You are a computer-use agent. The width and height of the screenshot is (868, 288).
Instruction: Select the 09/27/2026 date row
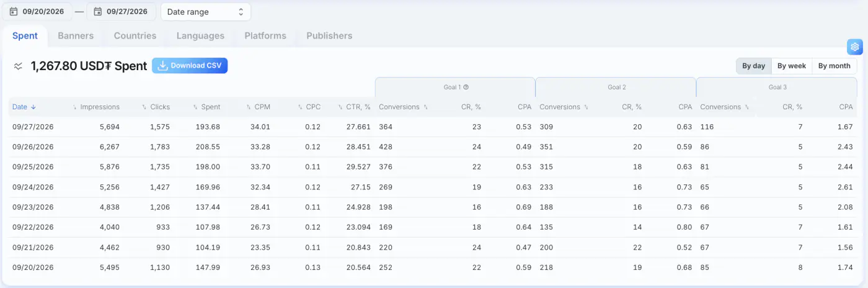(x=433, y=127)
